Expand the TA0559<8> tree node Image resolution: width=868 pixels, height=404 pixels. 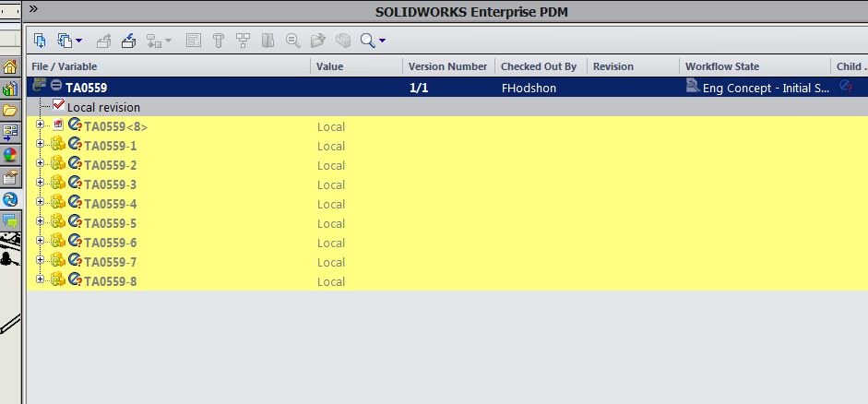40,125
